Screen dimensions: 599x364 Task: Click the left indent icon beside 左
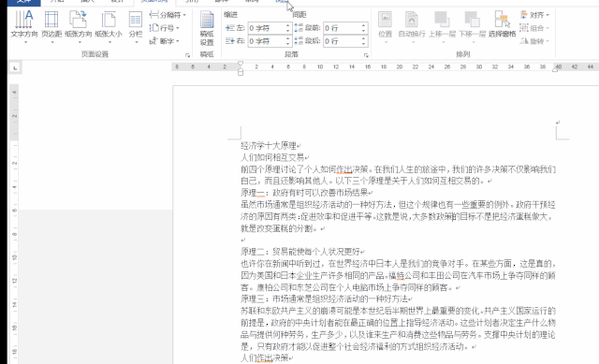pyautogui.click(x=229, y=28)
